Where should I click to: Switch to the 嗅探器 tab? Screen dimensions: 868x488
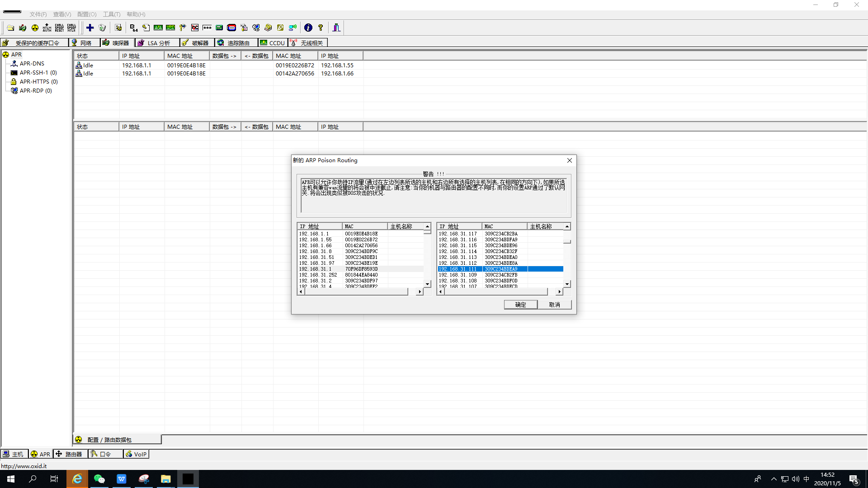[x=117, y=43]
